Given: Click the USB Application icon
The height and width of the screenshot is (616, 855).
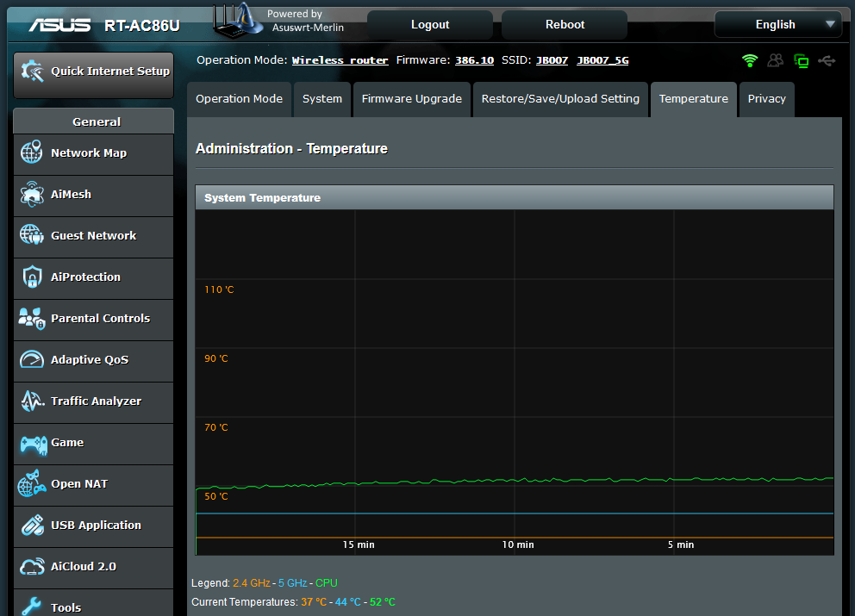Looking at the screenshot, I should coord(32,525).
